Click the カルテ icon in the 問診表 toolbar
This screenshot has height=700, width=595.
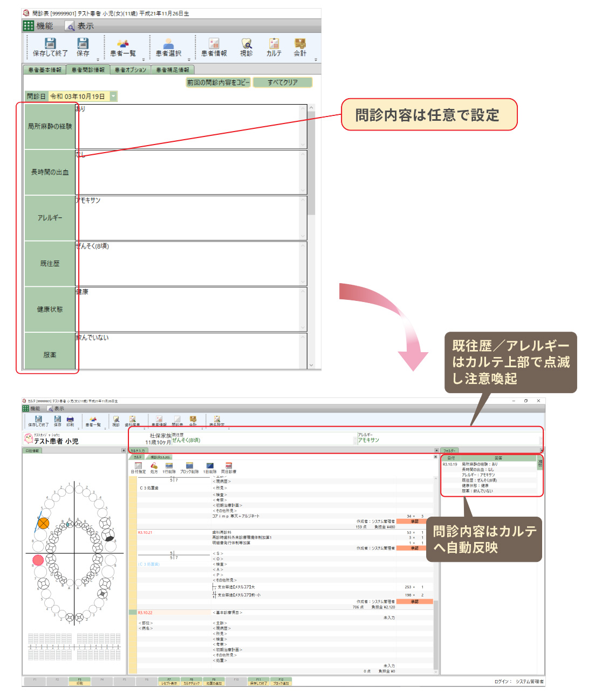tap(273, 47)
